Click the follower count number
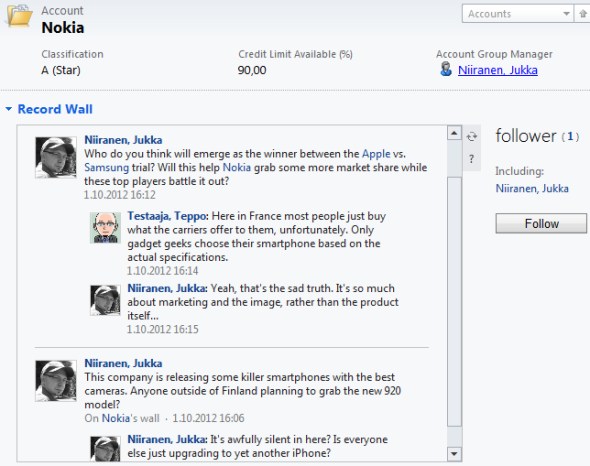 click(x=570, y=136)
